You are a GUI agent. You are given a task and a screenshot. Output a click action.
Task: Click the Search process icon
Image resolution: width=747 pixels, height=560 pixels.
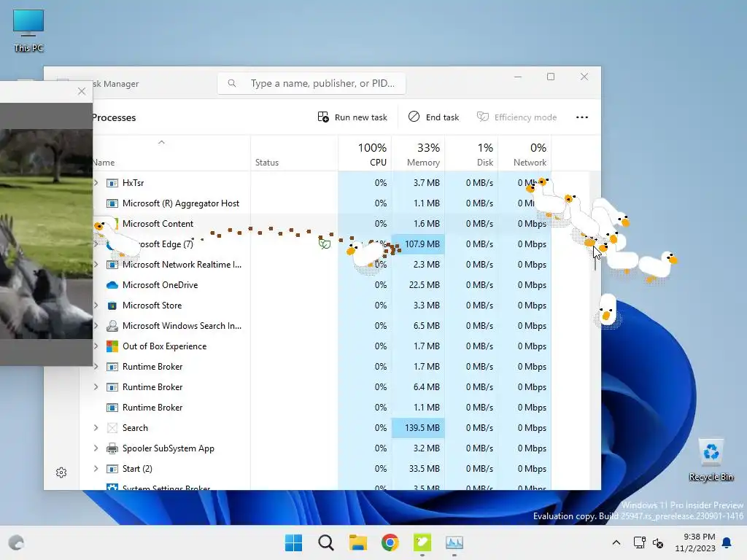[x=112, y=427]
